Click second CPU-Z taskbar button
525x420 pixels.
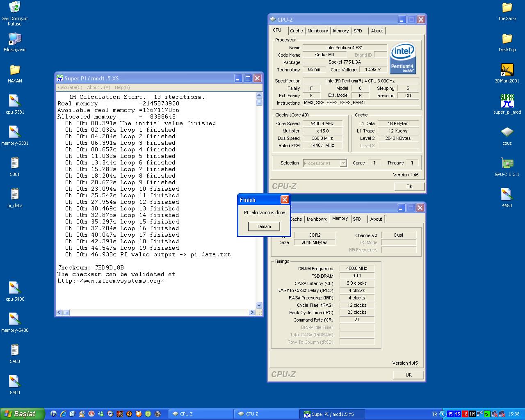pyautogui.click(x=266, y=414)
